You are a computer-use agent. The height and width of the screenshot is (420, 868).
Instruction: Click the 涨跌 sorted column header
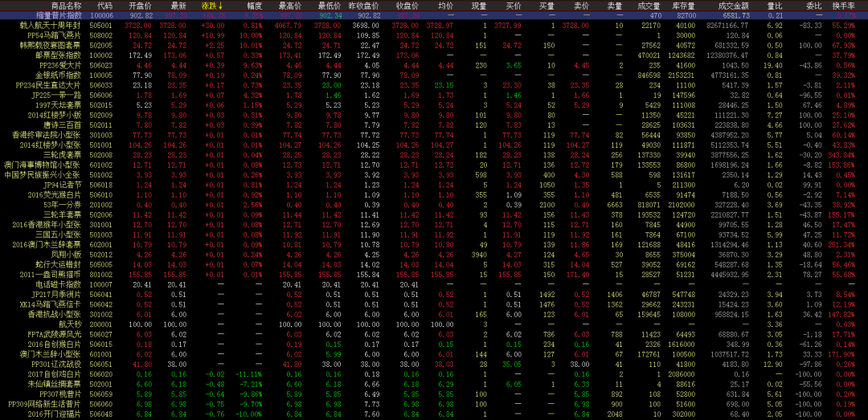212,6
